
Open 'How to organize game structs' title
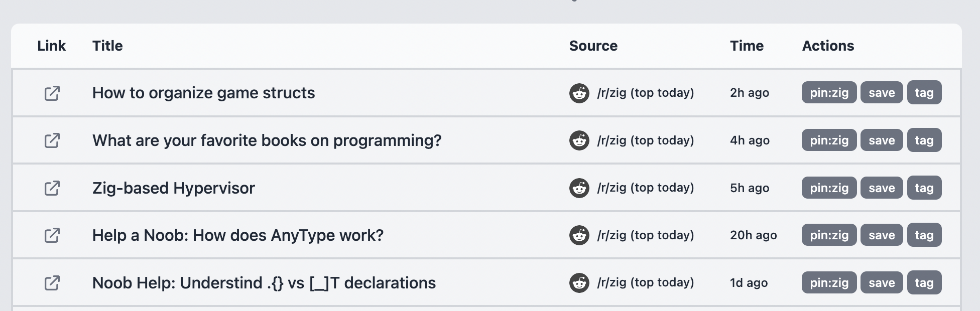pyautogui.click(x=203, y=93)
